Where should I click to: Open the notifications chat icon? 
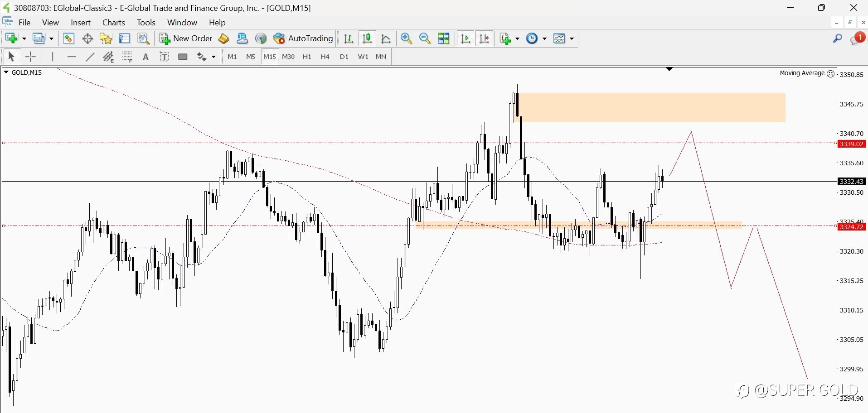(858, 38)
